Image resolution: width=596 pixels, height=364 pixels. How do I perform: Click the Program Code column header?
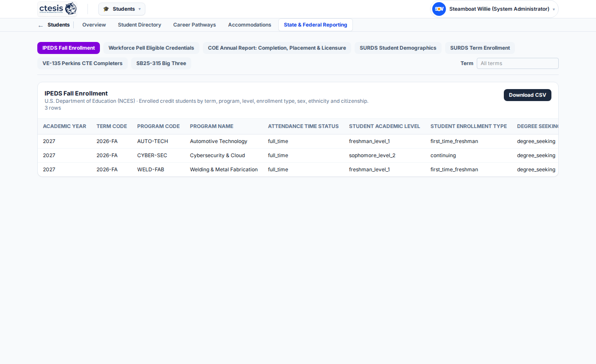(x=158, y=126)
